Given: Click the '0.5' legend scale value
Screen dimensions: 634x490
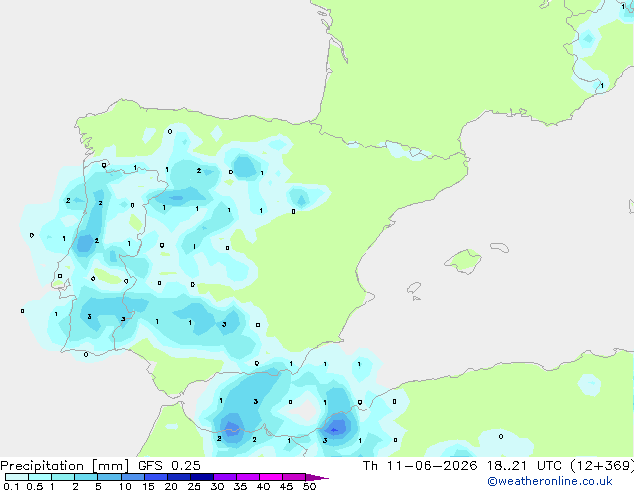Looking at the screenshot, I should (34, 486).
